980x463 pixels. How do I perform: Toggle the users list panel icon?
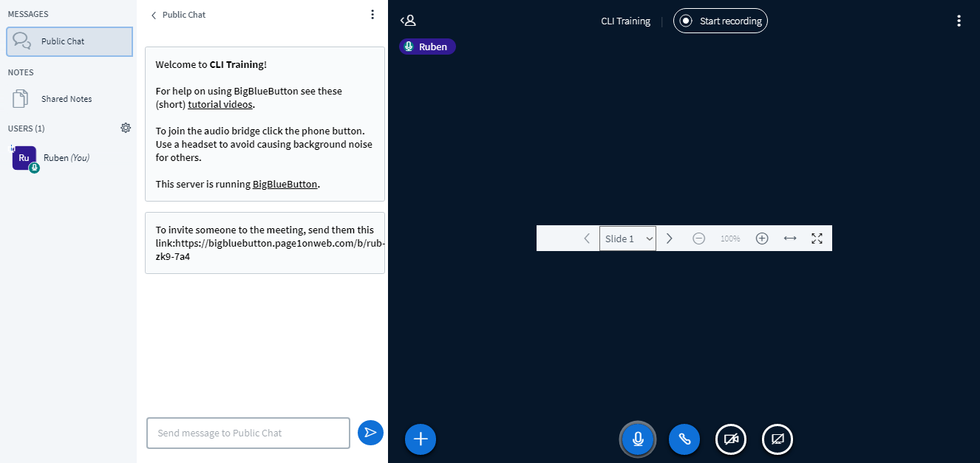coord(408,21)
